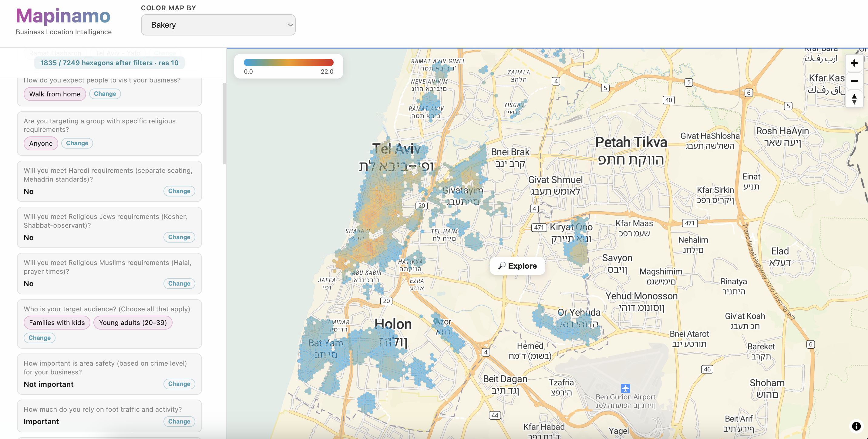Select the Walk from home chip
The width and height of the screenshot is (868, 439).
[55, 94]
